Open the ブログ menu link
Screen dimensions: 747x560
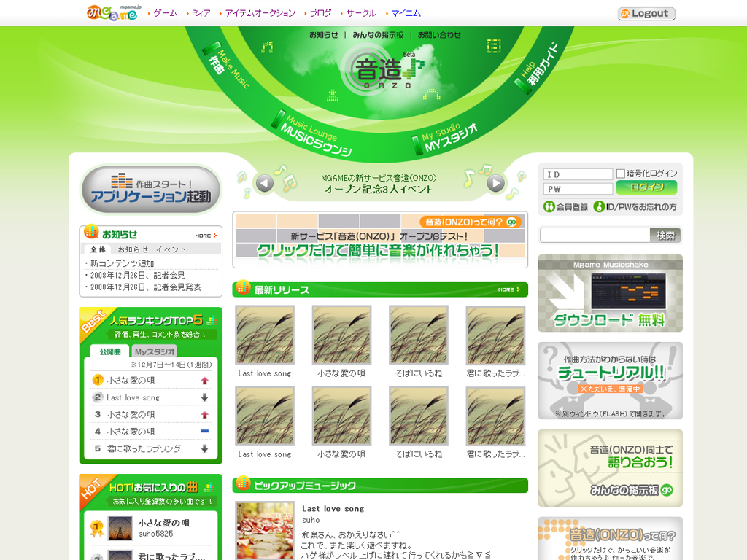320,13
